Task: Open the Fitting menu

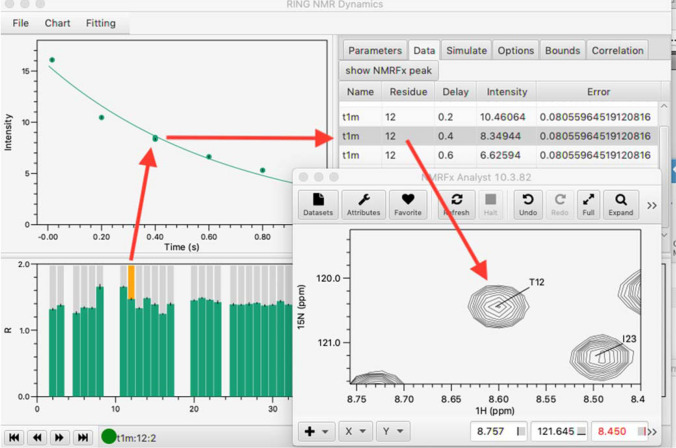Action: (100, 23)
